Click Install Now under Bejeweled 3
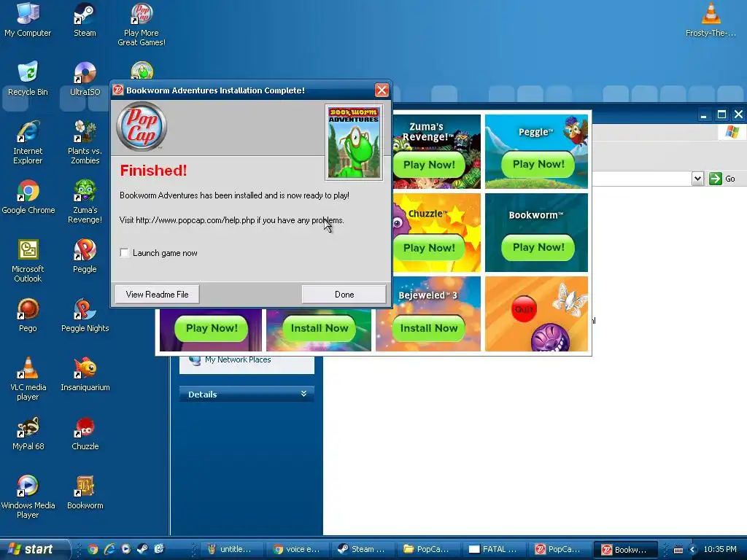747x560 pixels. click(429, 328)
